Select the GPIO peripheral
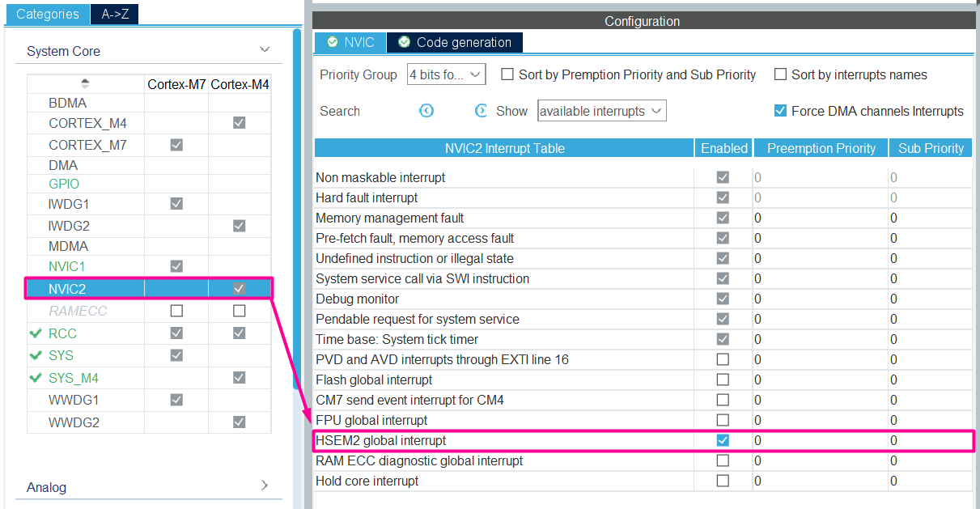The width and height of the screenshot is (980, 509). [63, 184]
